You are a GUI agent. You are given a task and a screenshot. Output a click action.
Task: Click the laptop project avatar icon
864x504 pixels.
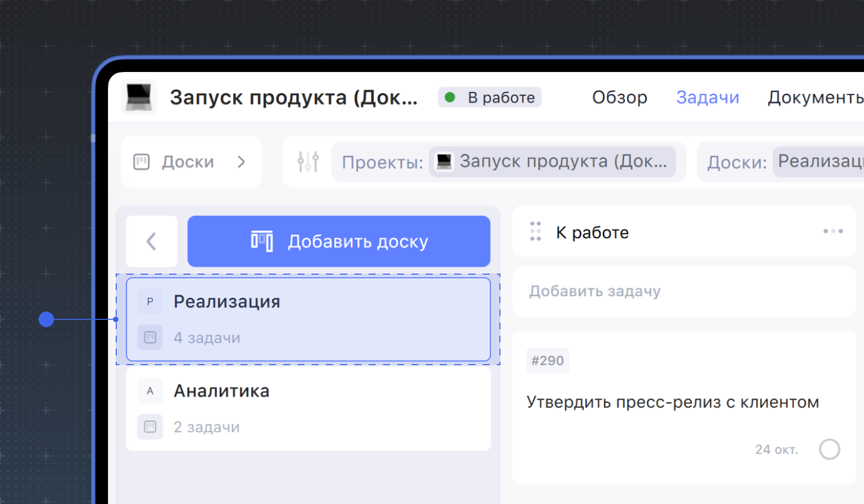point(139,97)
